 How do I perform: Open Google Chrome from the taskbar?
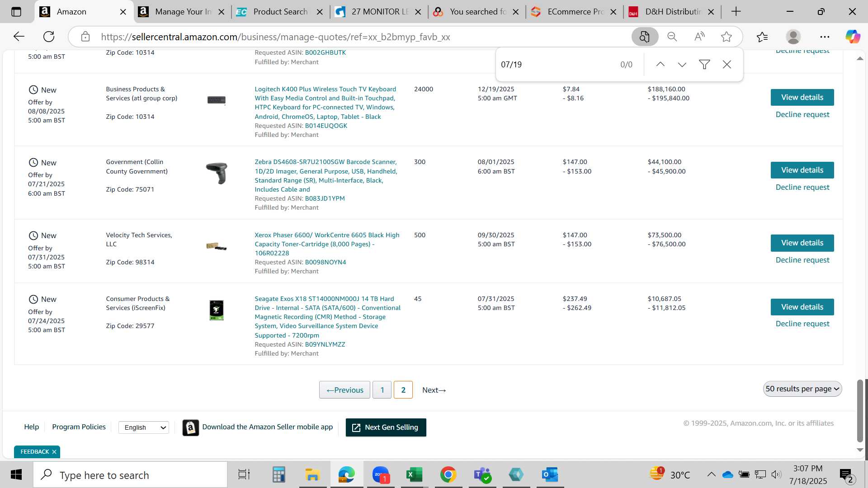(448, 474)
